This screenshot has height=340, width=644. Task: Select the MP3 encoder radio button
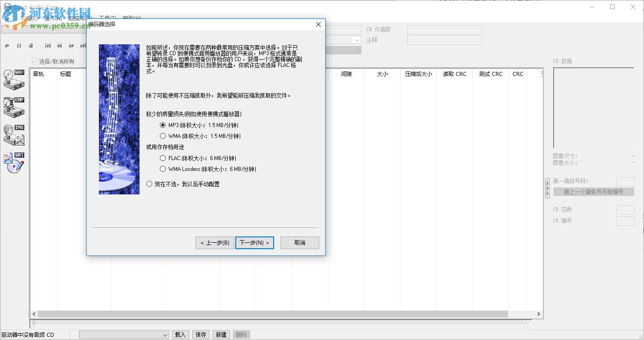click(x=163, y=125)
